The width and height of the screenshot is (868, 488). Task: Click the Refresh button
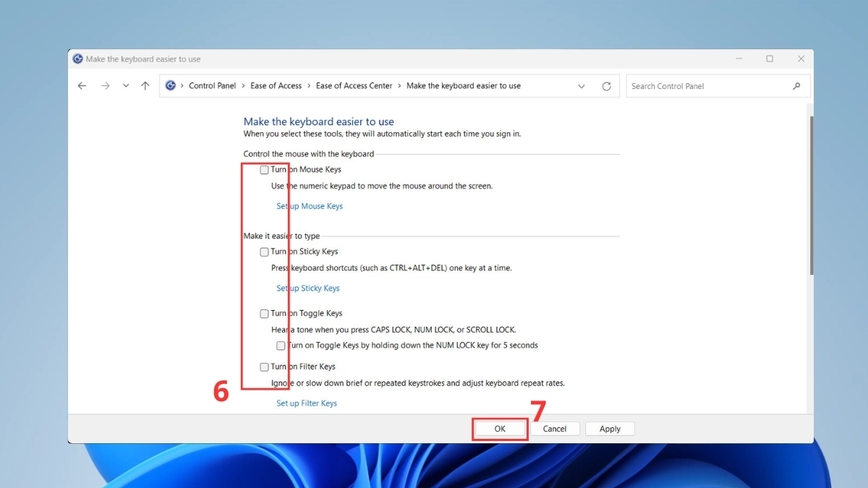pyautogui.click(x=606, y=86)
